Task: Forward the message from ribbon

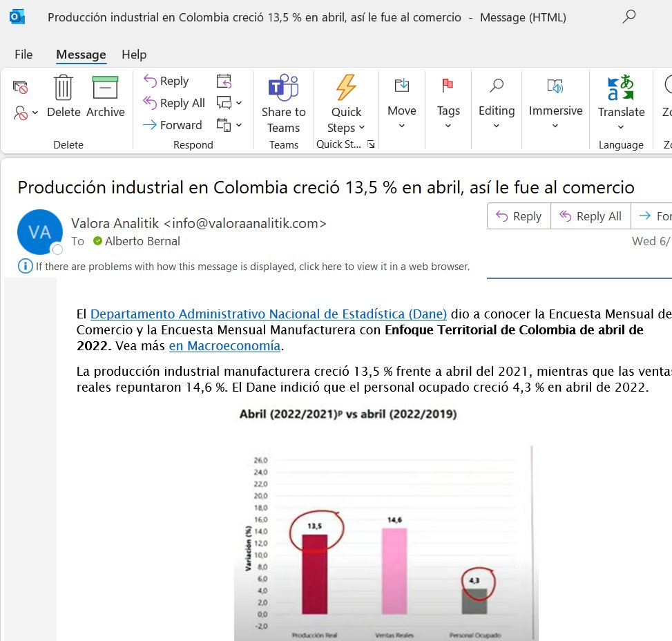Action: pyautogui.click(x=172, y=125)
